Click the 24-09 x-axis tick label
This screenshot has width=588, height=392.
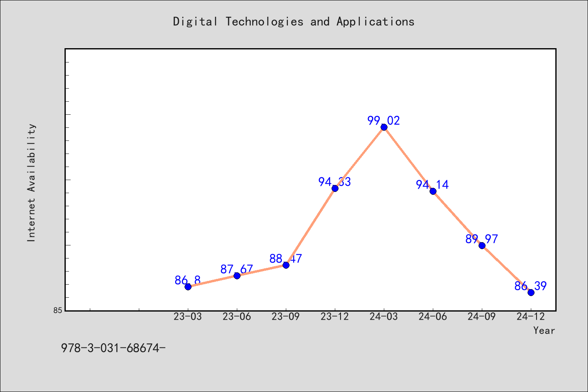click(482, 316)
